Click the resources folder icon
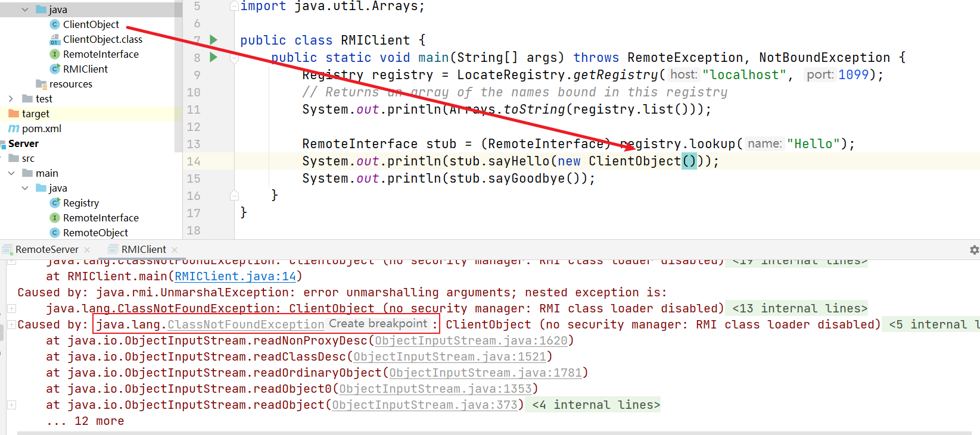Screen dimensions: 980x435 click(x=41, y=84)
